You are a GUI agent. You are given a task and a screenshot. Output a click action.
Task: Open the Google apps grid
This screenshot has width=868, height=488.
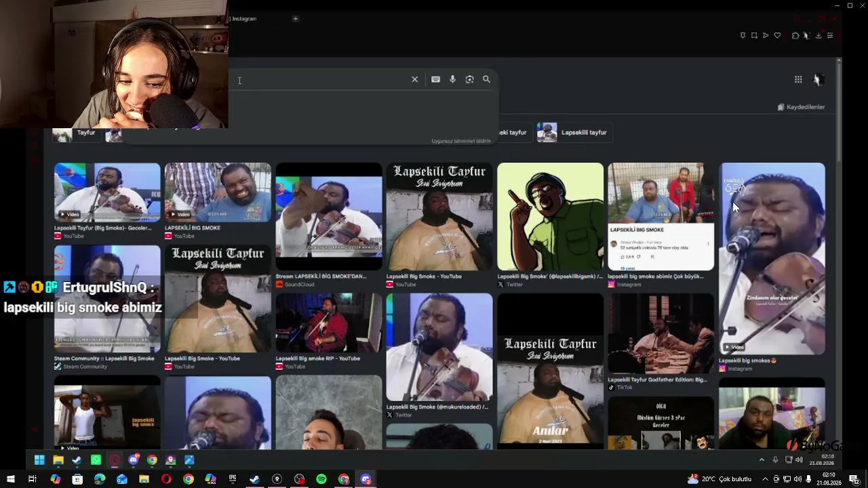(x=798, y=79)
